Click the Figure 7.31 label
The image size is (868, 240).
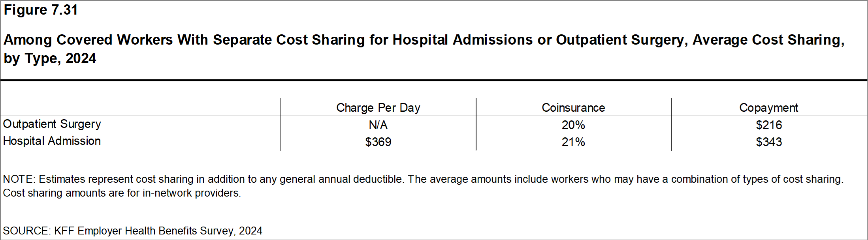coord(41,10)
